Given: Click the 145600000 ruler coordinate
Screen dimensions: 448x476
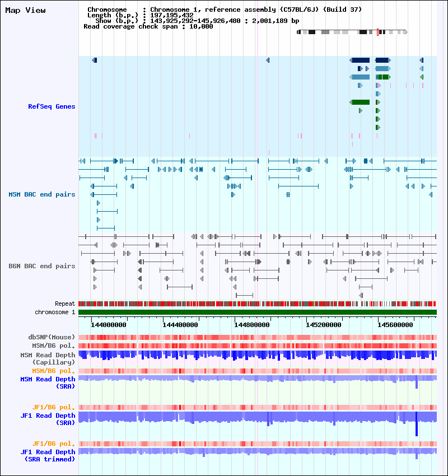Looking at the screenshot, I should tap(395, 325).
